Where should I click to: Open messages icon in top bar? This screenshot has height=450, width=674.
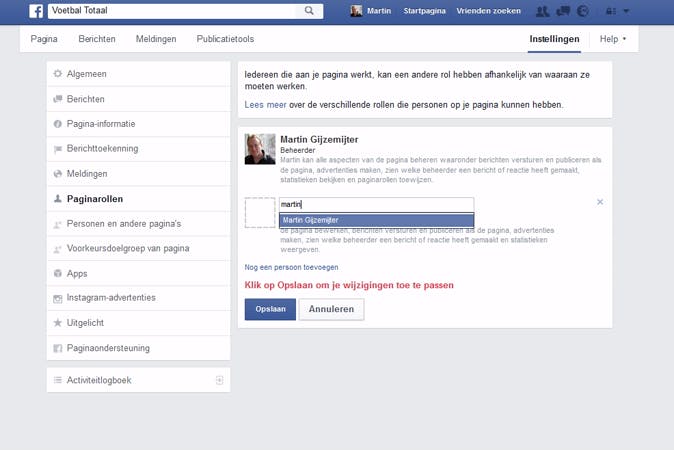pyautogui.click(x=563, y=11)
